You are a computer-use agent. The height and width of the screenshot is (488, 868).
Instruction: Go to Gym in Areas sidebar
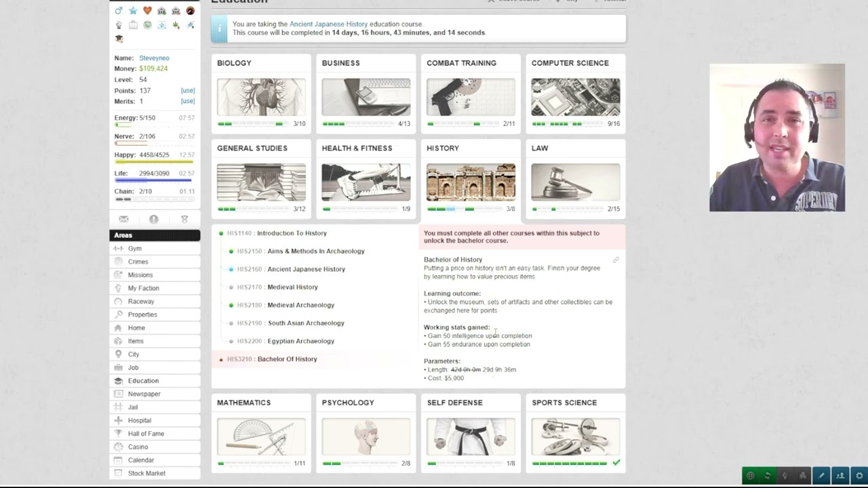pyautogui.click(x=155, y=249)
